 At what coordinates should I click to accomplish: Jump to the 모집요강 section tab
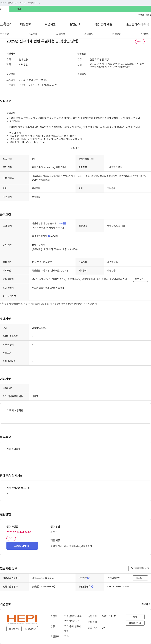coord(5,34)
